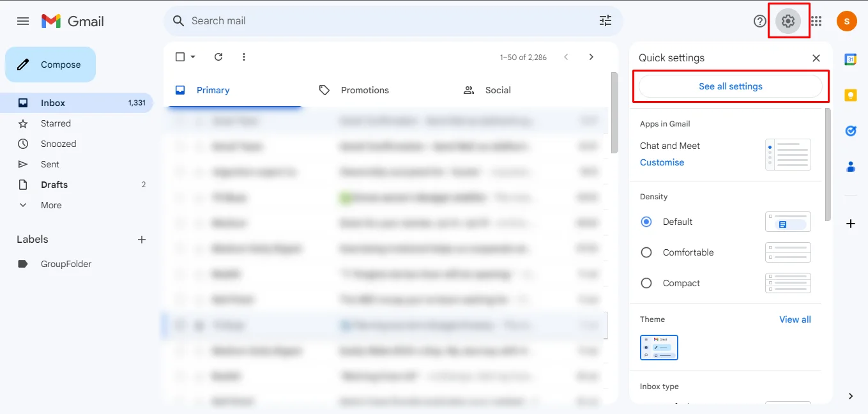Click the Customise link
The height and width of the screenshot is (414, 868).
662,162
